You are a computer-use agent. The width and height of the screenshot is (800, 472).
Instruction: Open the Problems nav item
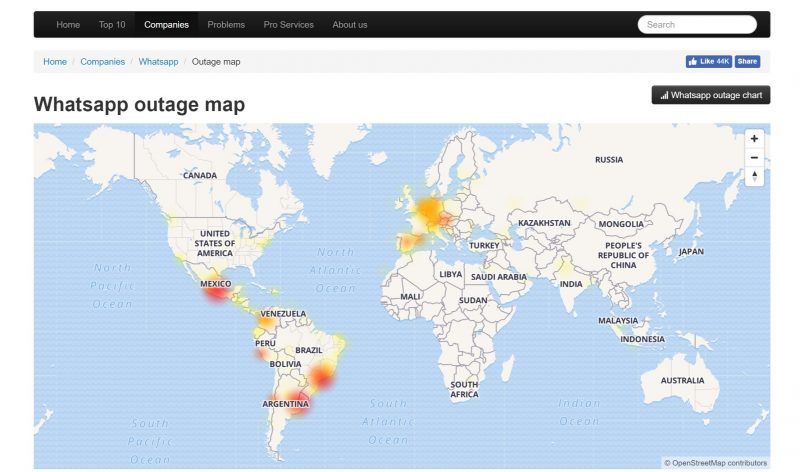(x=226, y=24)
